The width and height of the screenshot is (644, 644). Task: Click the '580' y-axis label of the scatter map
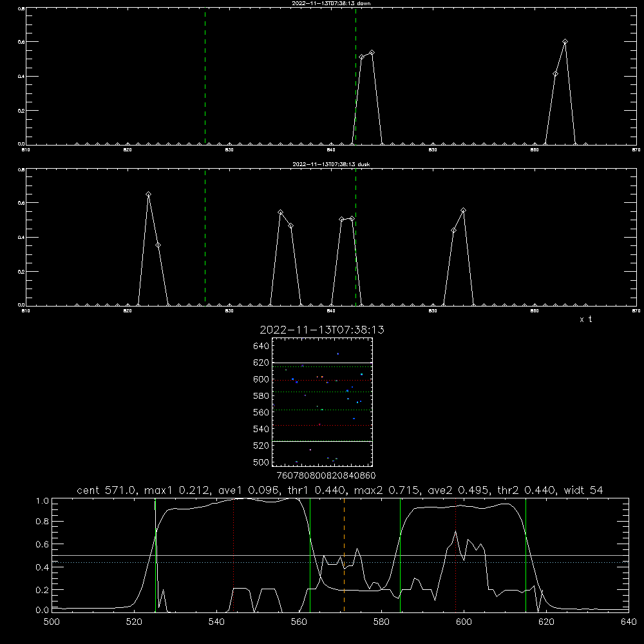[261, 395]
